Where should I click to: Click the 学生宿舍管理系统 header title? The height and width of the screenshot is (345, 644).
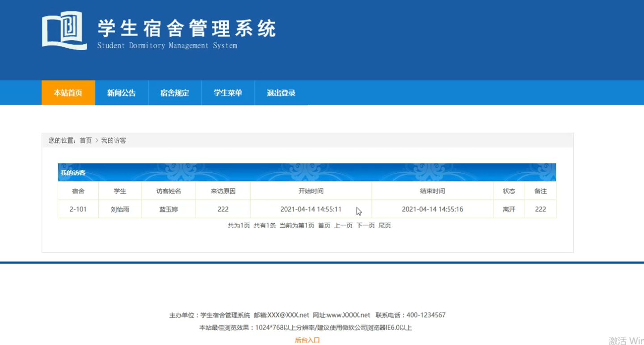coord(187,29)
